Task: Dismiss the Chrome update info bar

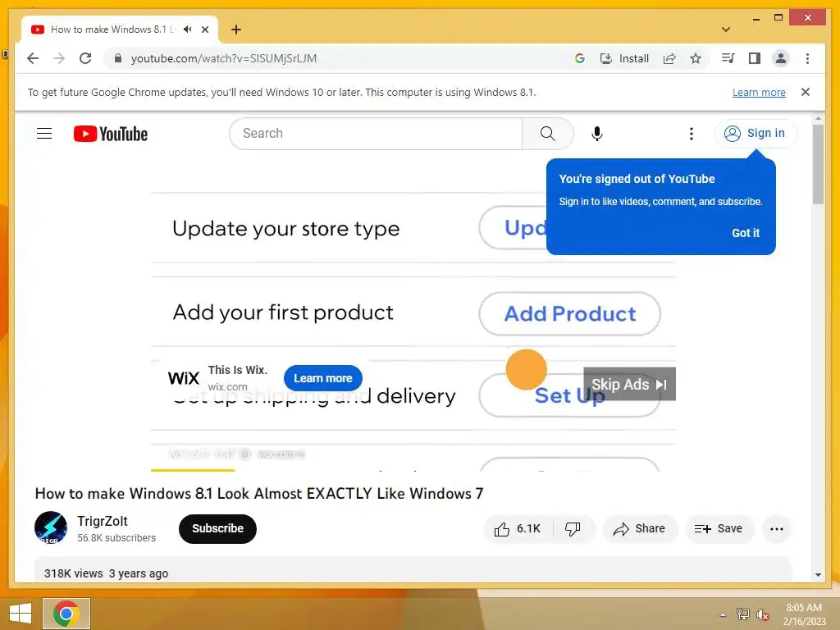Action: pos(806,92)
